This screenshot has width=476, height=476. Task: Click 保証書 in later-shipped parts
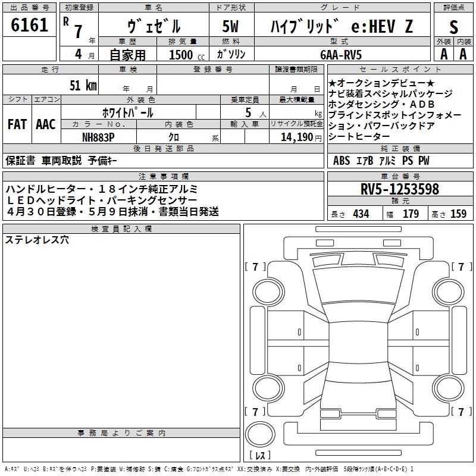pyautogui.click(x=20, y=161)
